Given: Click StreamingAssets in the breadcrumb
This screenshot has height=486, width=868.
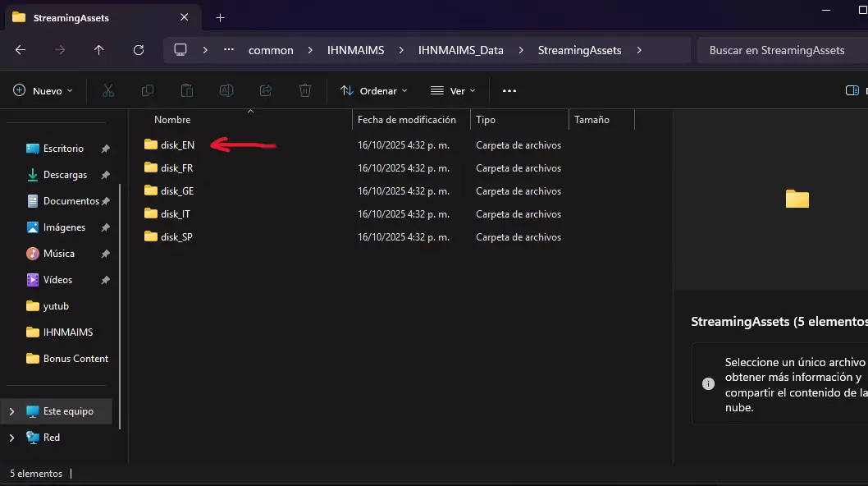Looking at the screenshot, I should pos(579,50).
